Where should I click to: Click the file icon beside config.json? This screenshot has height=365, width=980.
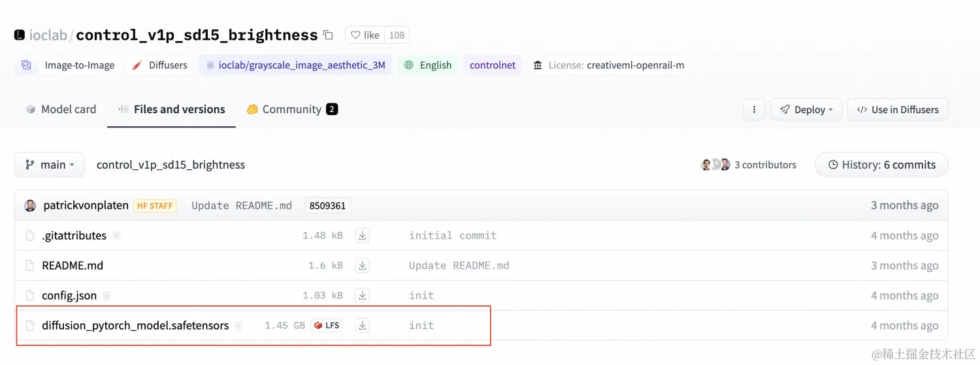point(29,296)
